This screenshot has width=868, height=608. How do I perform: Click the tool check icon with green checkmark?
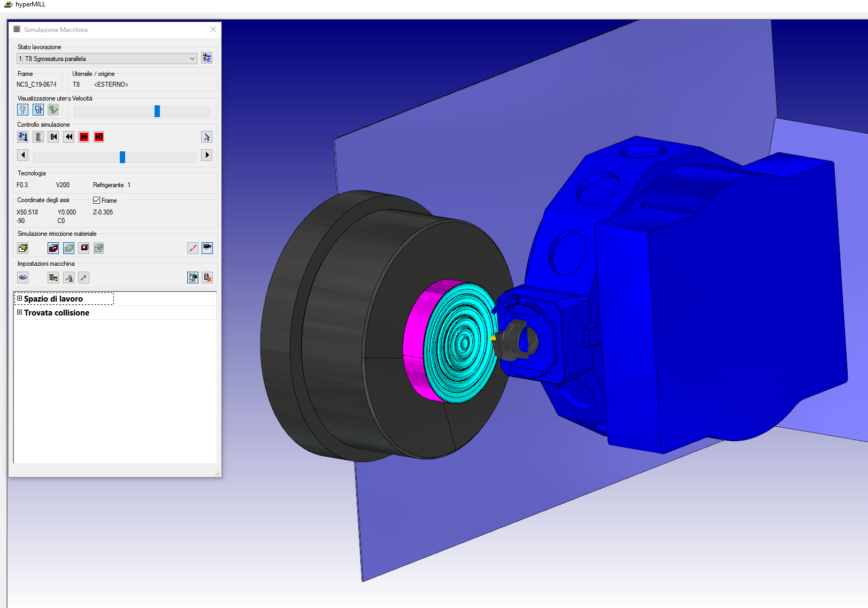pos(53,110)
